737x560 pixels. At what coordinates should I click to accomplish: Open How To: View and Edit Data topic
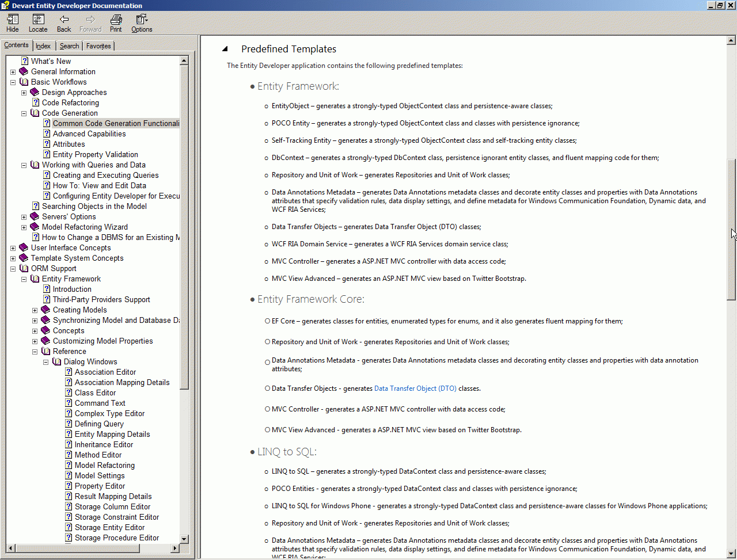tap(99, 185)
